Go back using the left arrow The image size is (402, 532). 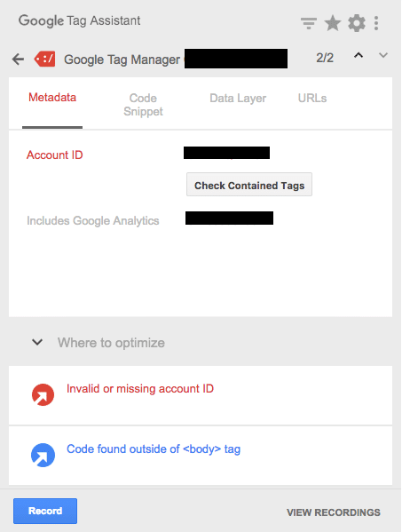coord(18,60)
